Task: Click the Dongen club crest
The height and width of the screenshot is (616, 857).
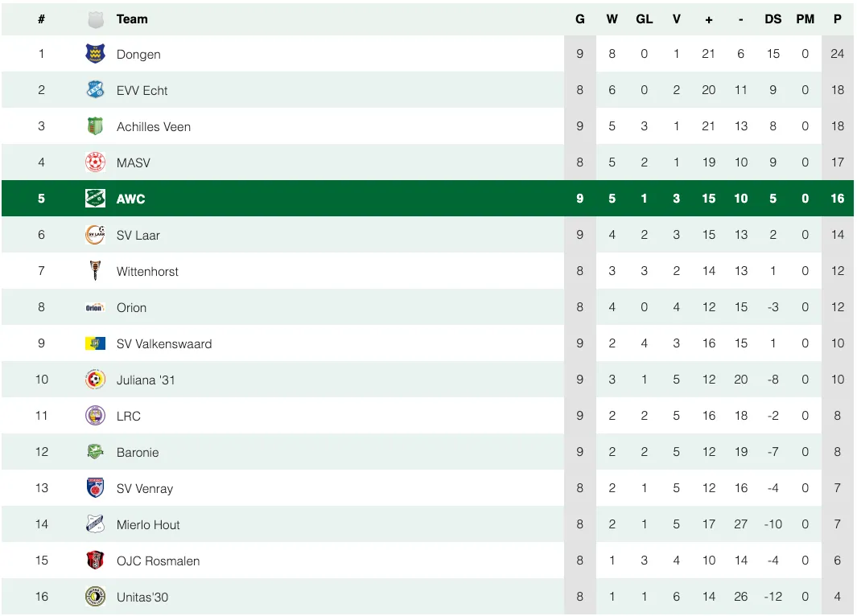Action: point(95,54)
